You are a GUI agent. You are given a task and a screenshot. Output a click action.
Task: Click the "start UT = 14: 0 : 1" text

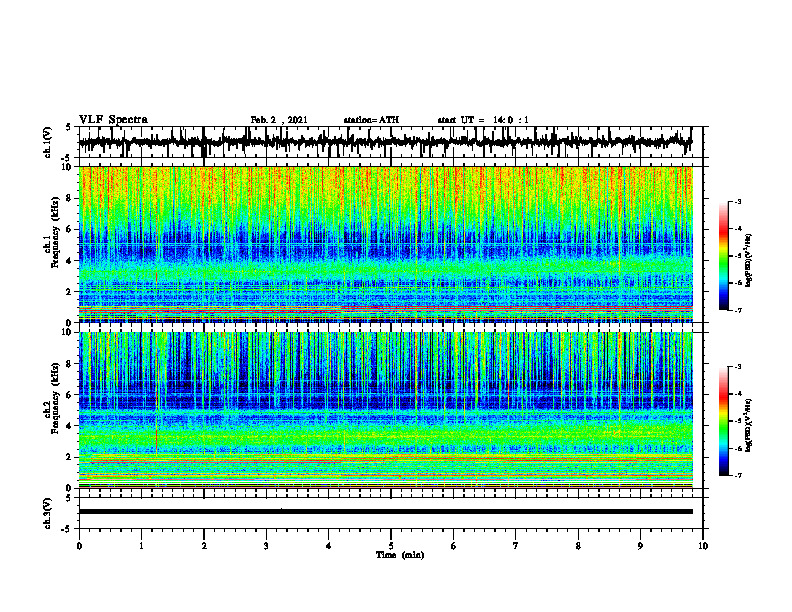483,120
